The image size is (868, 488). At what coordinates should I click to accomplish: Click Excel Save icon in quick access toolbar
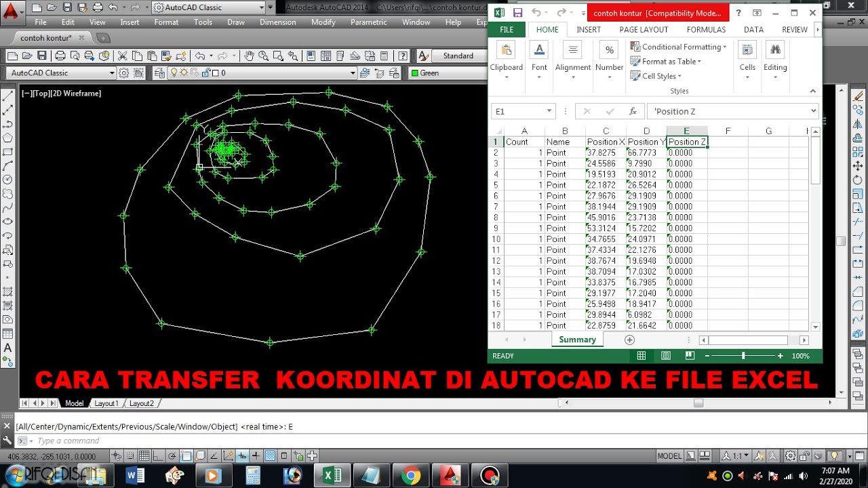517,13
